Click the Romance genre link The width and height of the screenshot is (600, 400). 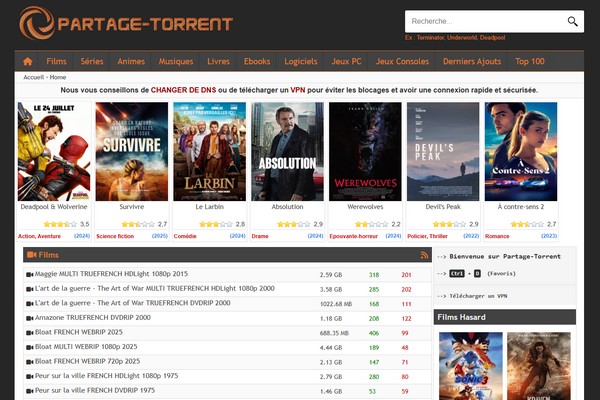(x=497, y=236)
